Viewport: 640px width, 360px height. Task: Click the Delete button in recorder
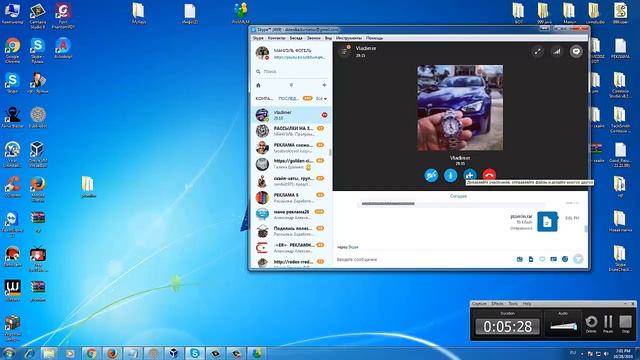[x=591, y=323]
